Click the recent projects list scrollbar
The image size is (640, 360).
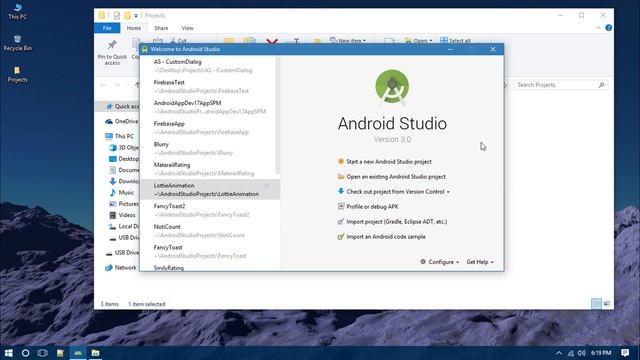278,115
